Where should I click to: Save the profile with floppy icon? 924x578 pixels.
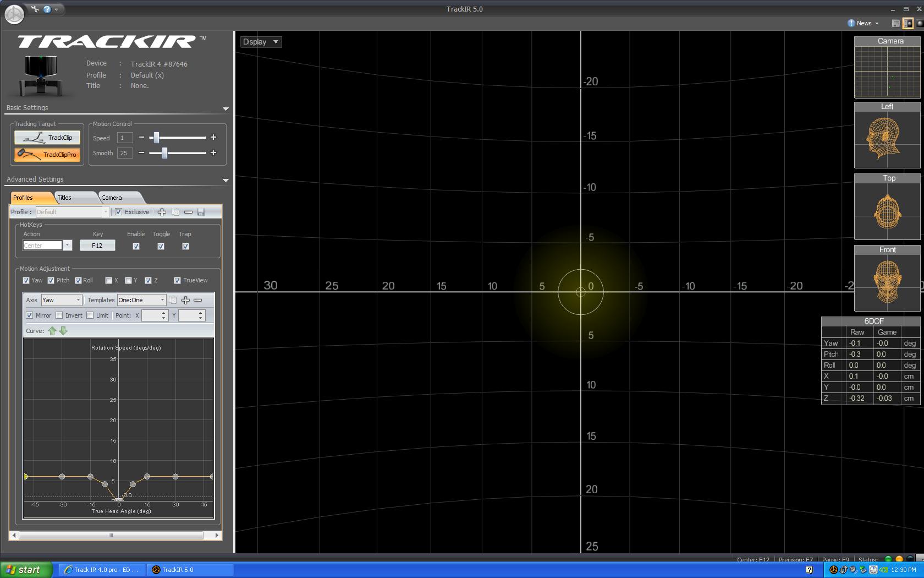tap(201, 212)
